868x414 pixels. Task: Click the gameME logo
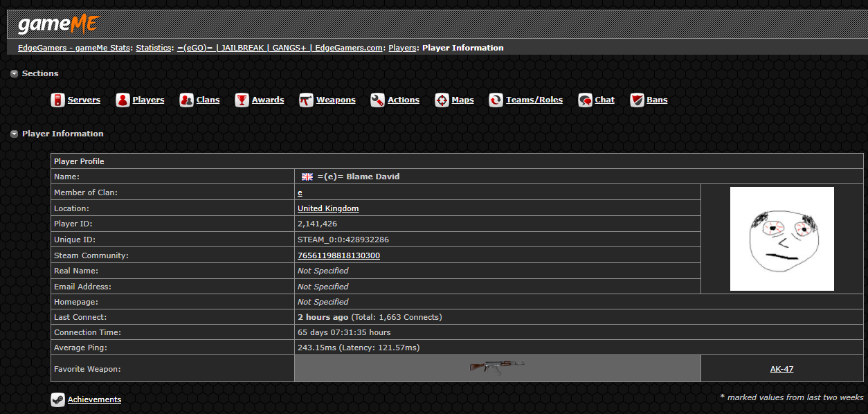(59, 24)
